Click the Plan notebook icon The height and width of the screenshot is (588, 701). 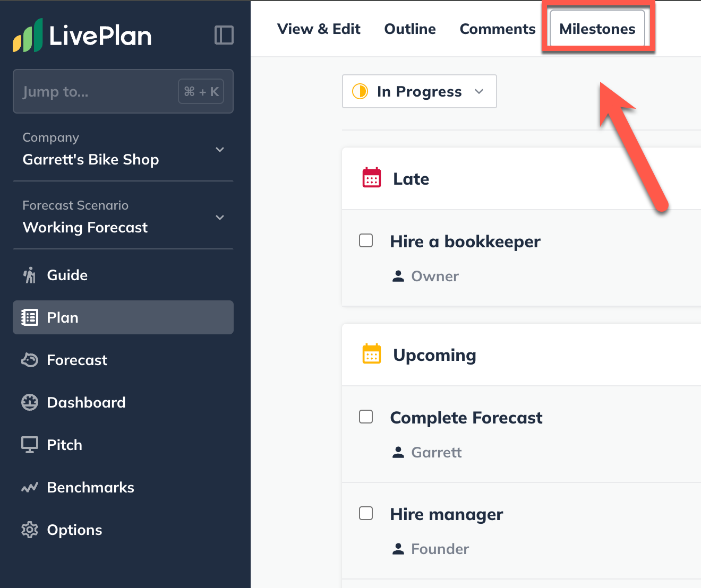pyautogui.click(x=30, y=317)
